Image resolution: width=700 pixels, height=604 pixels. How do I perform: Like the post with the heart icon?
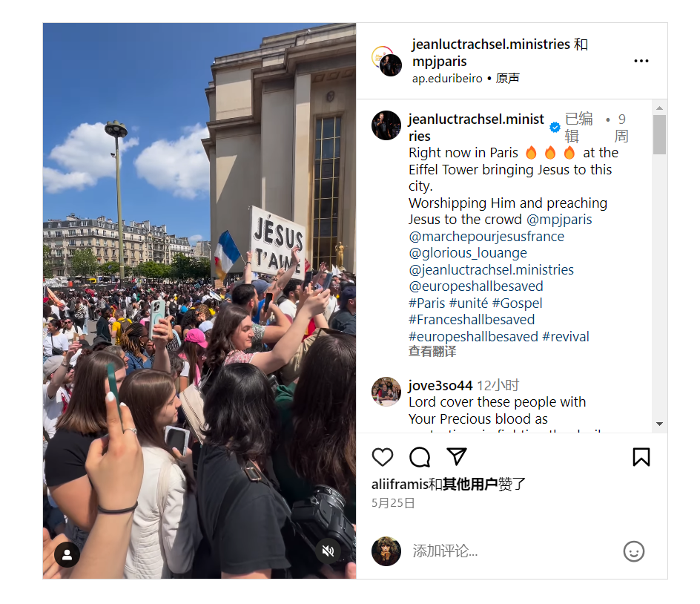click(382, 457)
